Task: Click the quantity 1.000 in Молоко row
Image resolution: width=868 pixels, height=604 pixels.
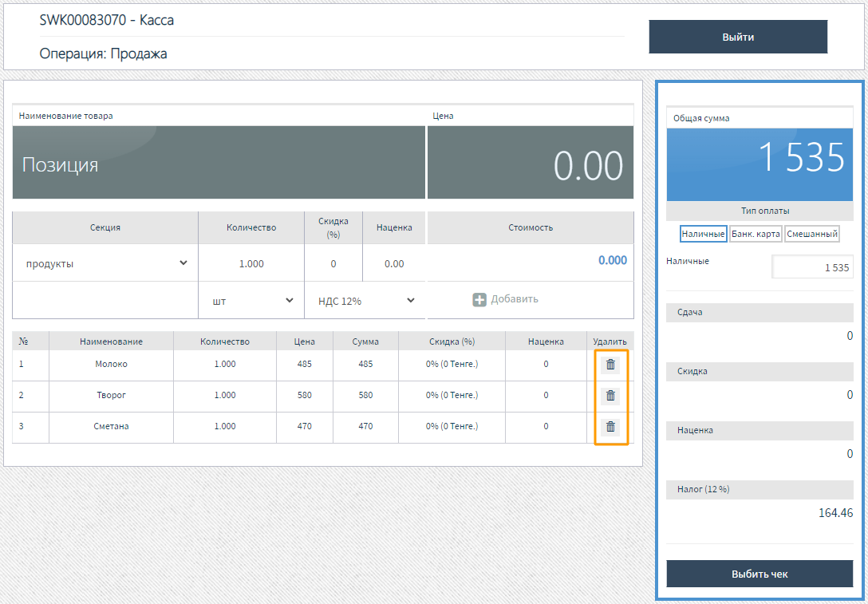Action: point(225,365)
